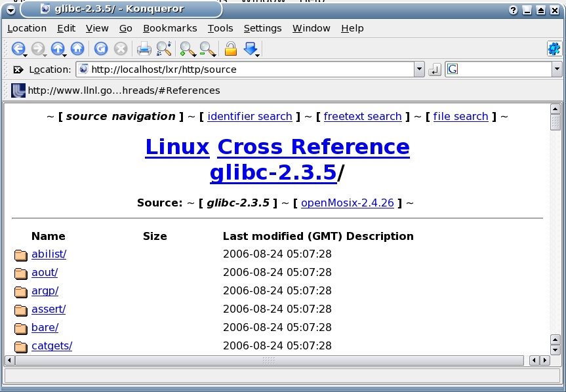Zoom out with magnifier minus icon

[207, 49]
